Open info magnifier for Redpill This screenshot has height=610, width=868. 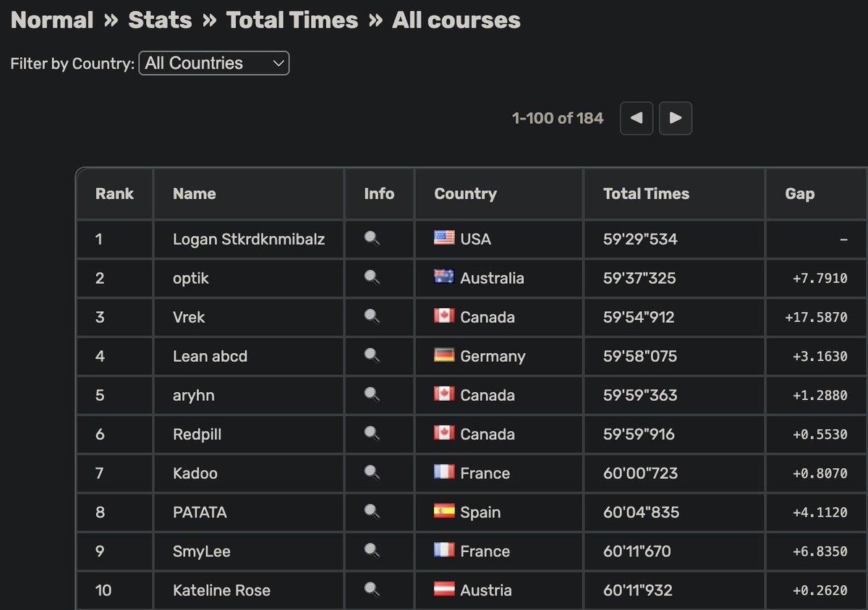tap(372, 433)
